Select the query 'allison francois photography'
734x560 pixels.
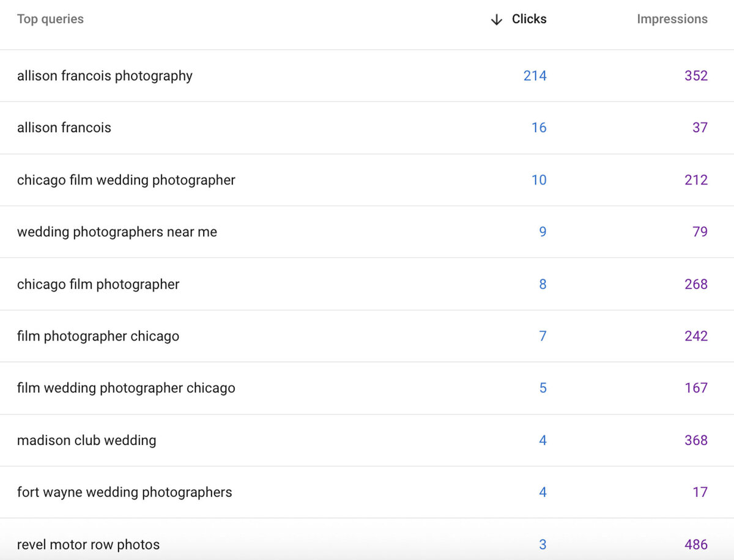tap(105, 76)
